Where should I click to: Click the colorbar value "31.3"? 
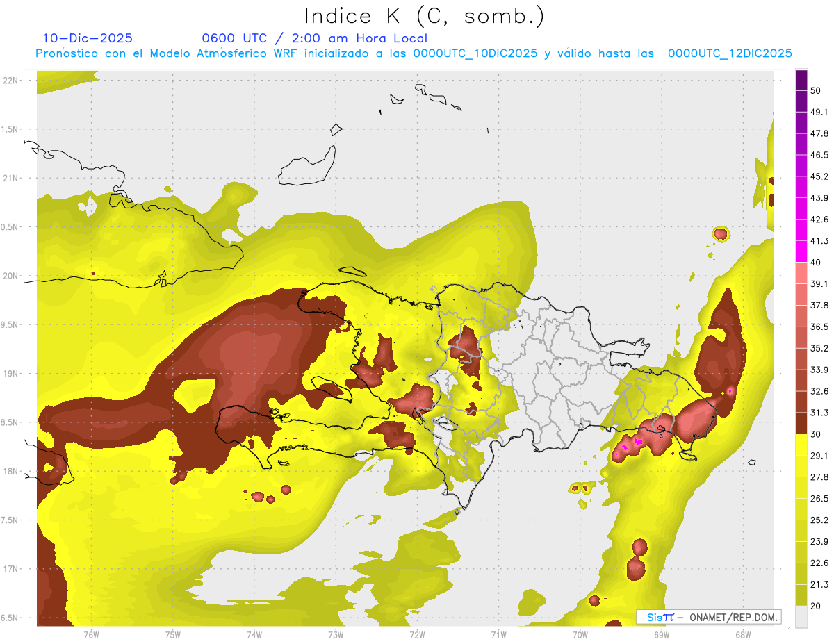(819, 413)
